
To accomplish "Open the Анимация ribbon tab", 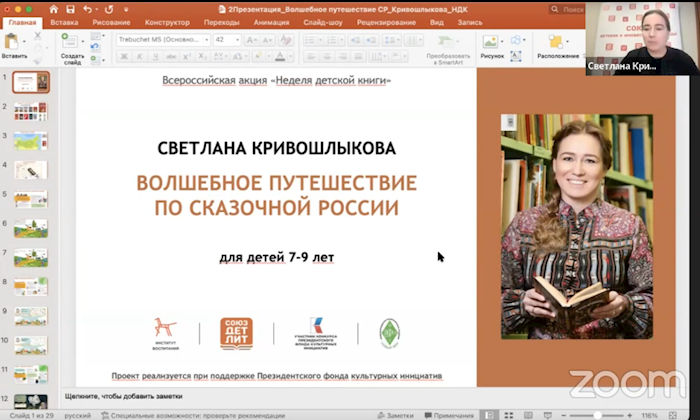I will (x=271, y=22).
